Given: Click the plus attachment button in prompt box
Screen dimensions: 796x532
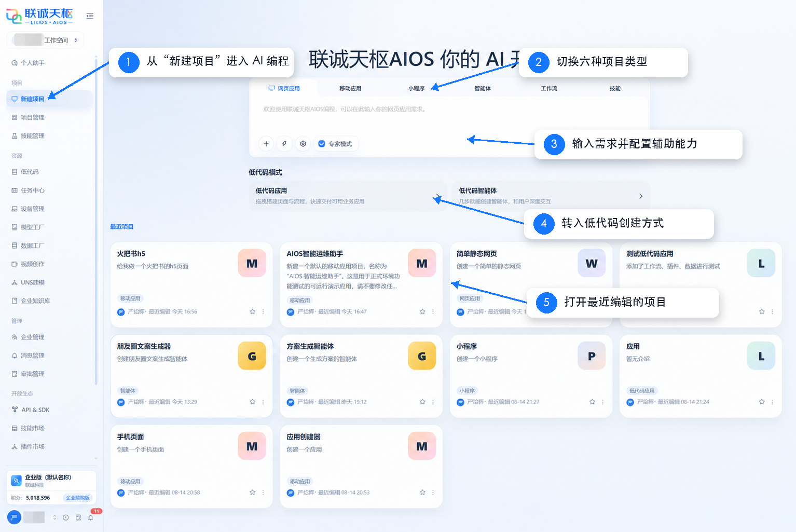Looking at the screenshot, I should 266,144.
